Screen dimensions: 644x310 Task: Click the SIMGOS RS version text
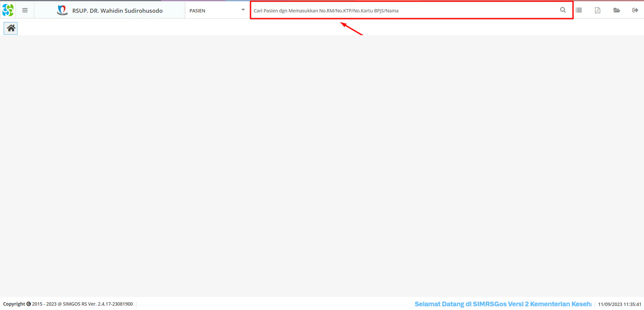(98, 304)
